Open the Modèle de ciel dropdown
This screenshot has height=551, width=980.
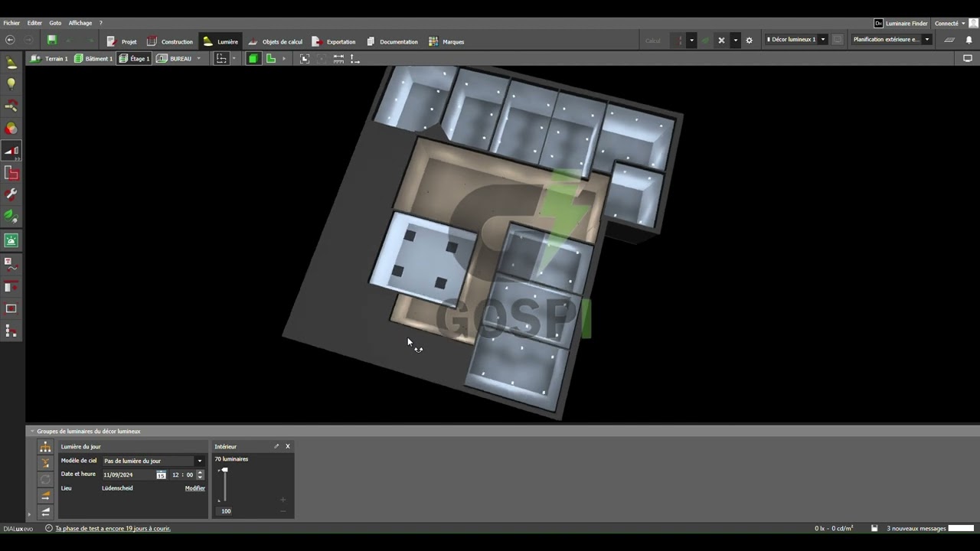pos(153,461)
